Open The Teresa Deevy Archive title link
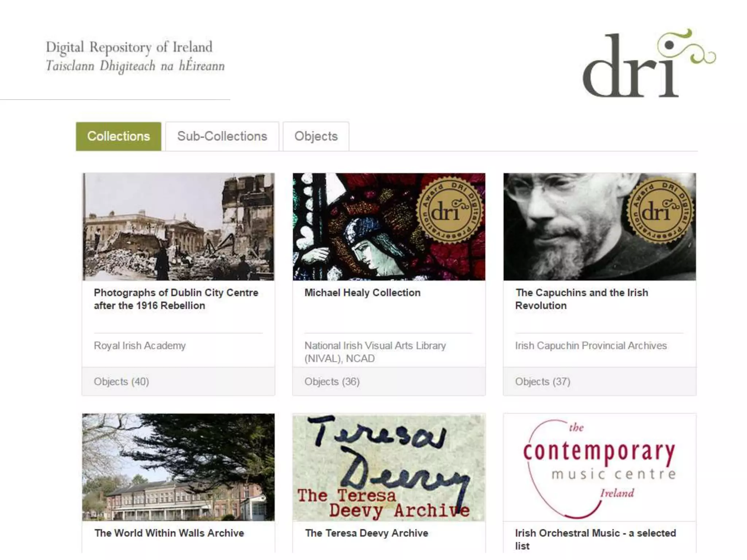Screen dimensions: 747x560 point(367,533)
